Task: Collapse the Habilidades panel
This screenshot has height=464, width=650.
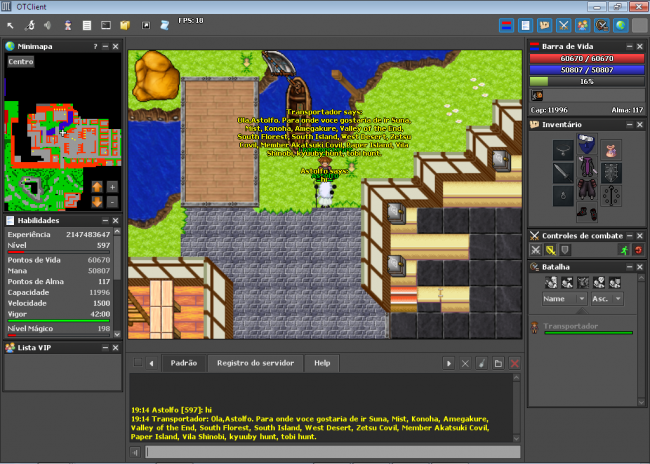Action: coord(105,221)
